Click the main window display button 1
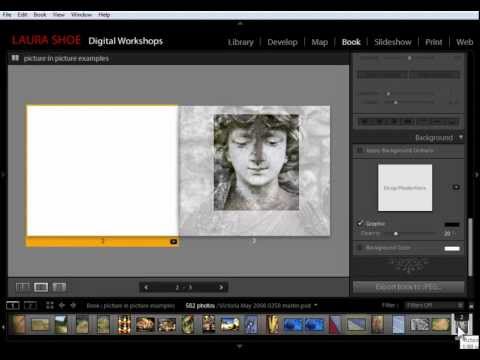 [x=13, y=305]
